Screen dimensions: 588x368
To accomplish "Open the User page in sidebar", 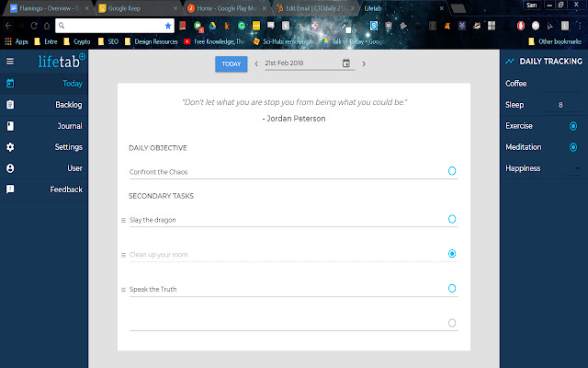I will point(44,168).
